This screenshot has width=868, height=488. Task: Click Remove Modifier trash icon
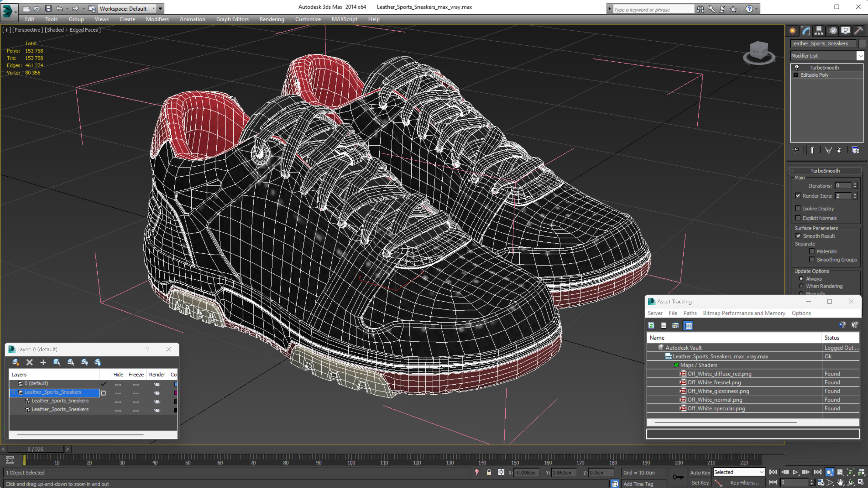(839, 150)
